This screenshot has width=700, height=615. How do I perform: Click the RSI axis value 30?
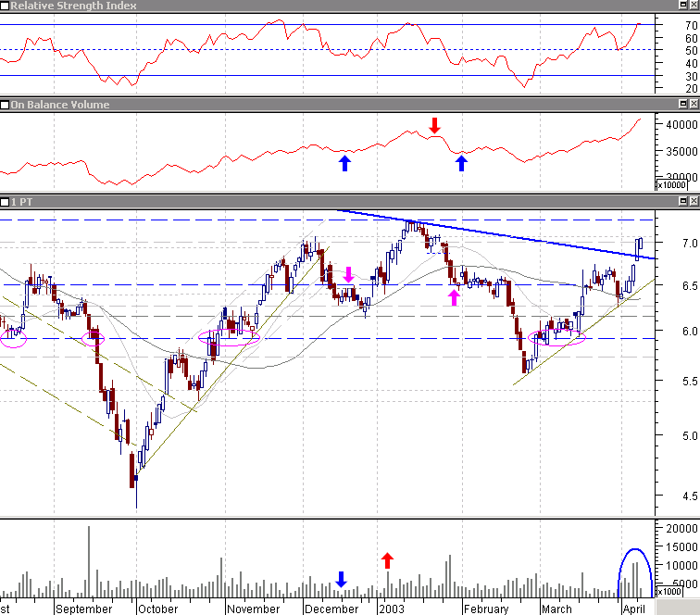point(692,76)
